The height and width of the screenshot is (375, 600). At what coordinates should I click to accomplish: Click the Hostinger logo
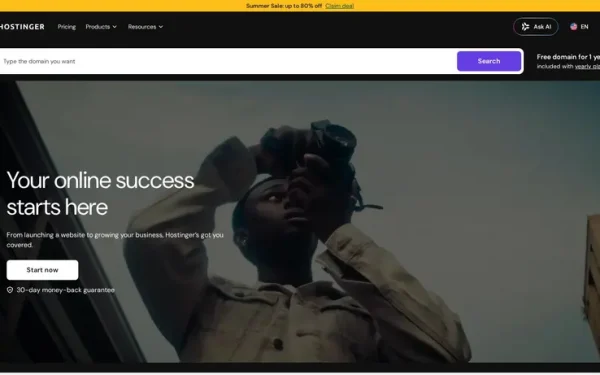tap(22, 27)
